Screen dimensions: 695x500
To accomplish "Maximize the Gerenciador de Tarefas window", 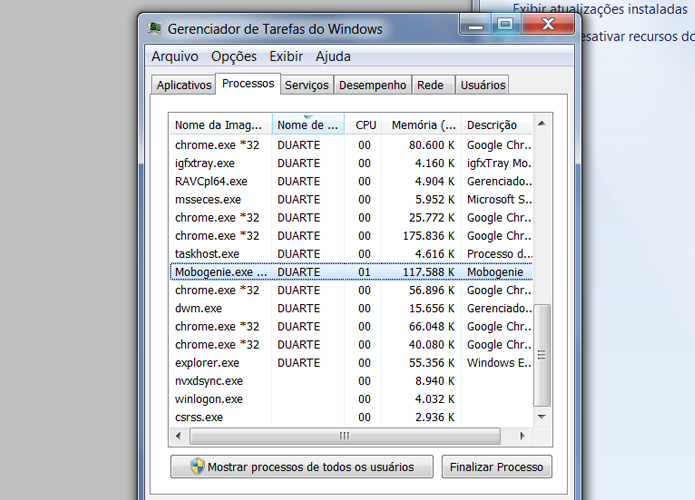I will 505,24.
